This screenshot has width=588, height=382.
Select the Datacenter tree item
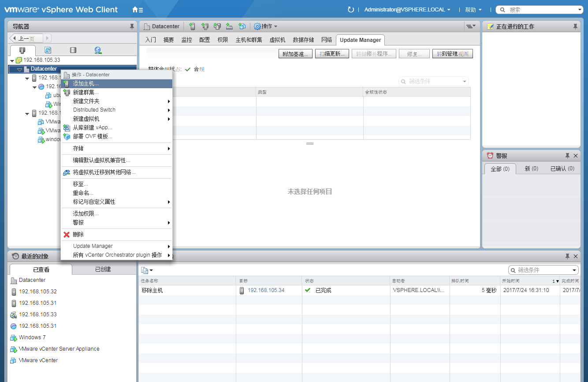44,69
